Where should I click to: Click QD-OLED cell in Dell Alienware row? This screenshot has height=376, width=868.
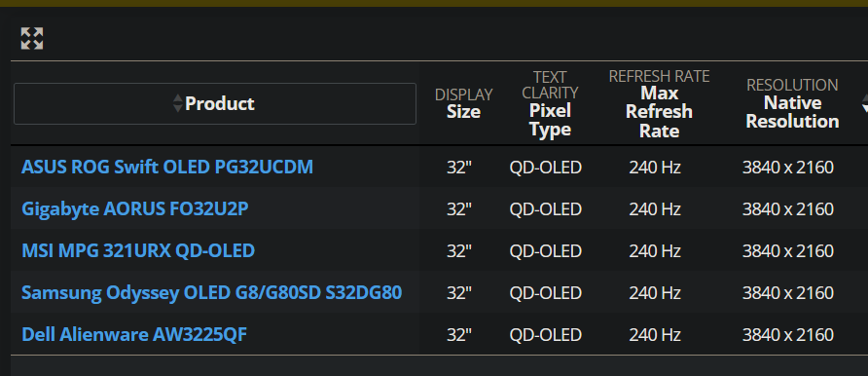545,335
